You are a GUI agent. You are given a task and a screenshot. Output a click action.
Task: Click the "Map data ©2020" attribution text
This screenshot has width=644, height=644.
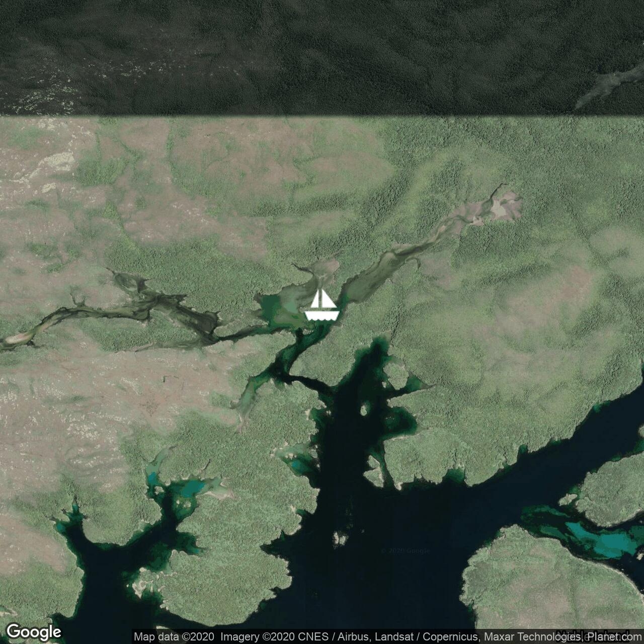pos(174,637)
